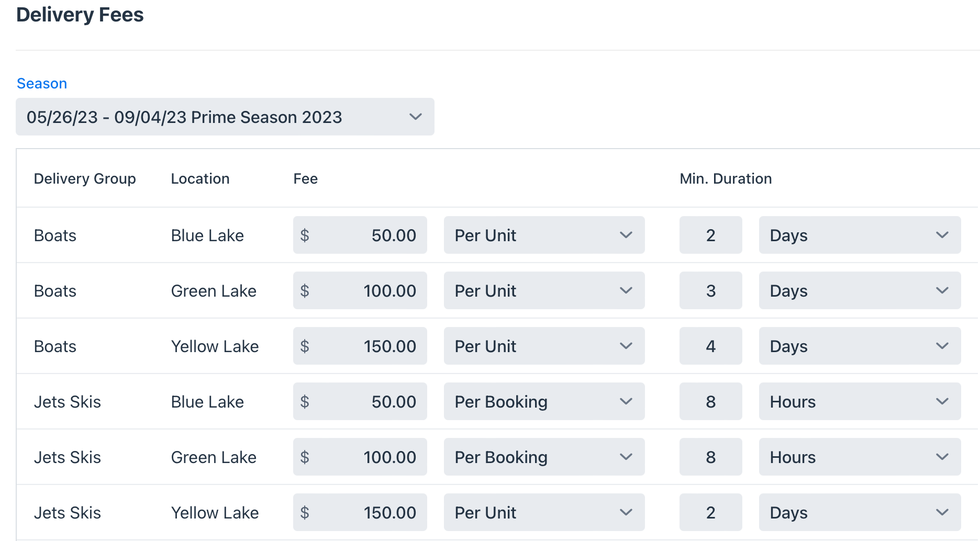Click min duration field showing 3
The image size is (980, 541).
pos(711,291)
